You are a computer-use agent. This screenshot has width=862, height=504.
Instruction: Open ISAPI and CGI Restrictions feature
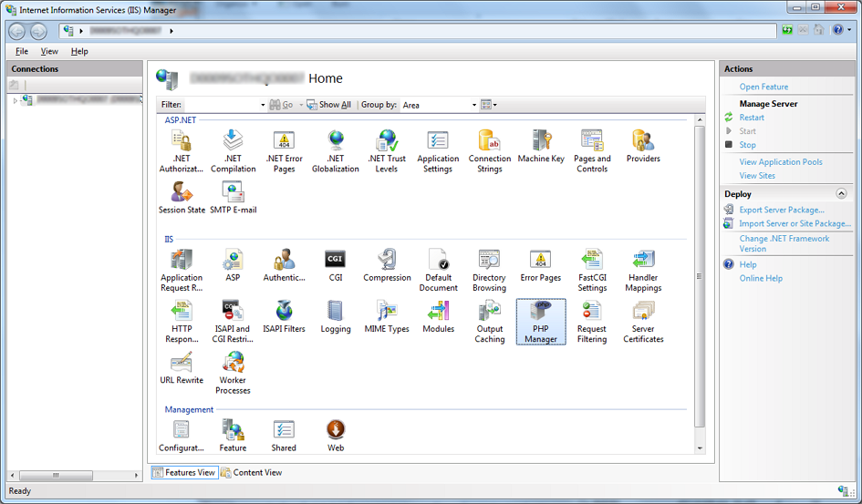(233, 322)
